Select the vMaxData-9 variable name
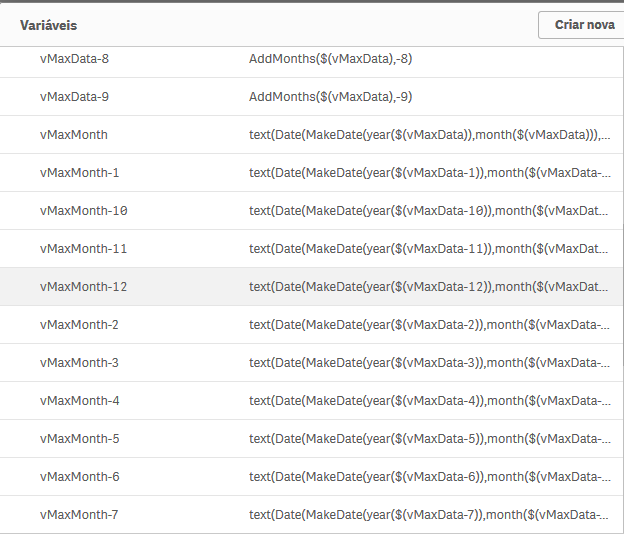Screen dimensions: 624x534 (75, 97)
